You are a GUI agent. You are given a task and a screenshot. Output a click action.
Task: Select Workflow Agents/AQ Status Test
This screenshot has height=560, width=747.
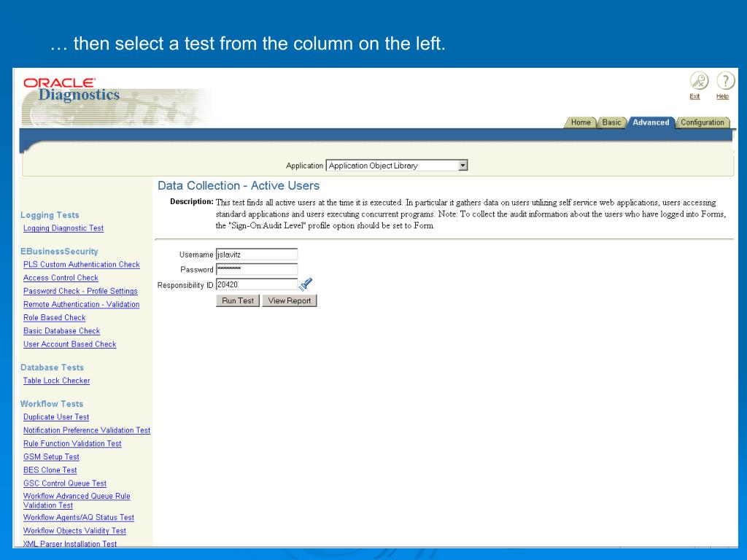[x=79, y=517]
